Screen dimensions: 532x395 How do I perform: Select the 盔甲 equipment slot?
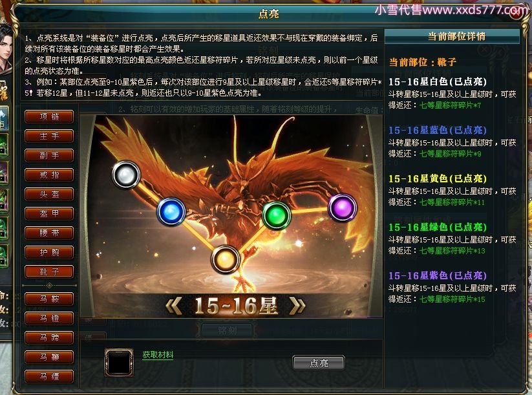pos(49,213)
